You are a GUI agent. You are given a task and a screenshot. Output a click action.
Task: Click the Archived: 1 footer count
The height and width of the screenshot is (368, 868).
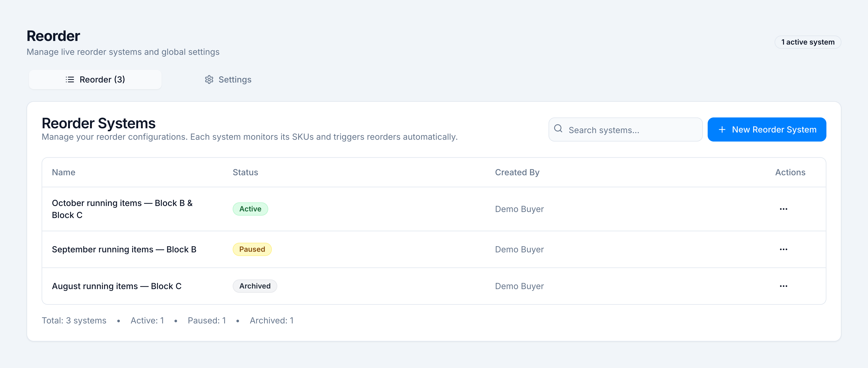(272, 321)
